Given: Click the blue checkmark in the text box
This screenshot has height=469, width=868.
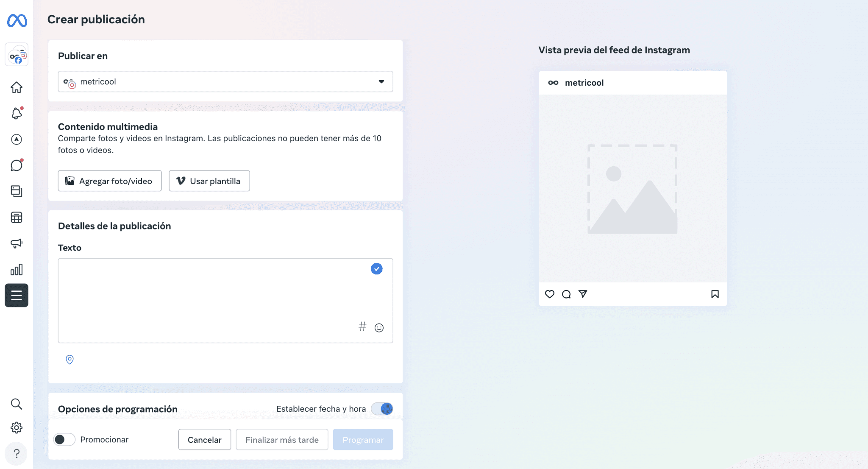Looking at the screenshot, I should pos(376,268).
